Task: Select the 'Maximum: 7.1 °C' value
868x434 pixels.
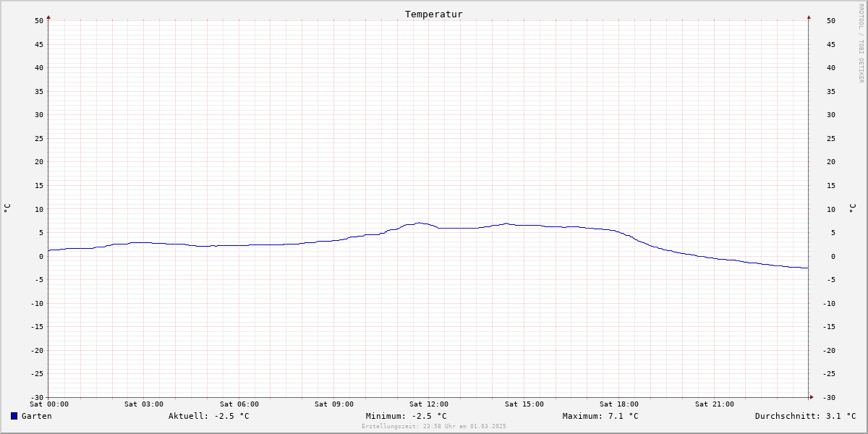Action: tap(600, 416)
